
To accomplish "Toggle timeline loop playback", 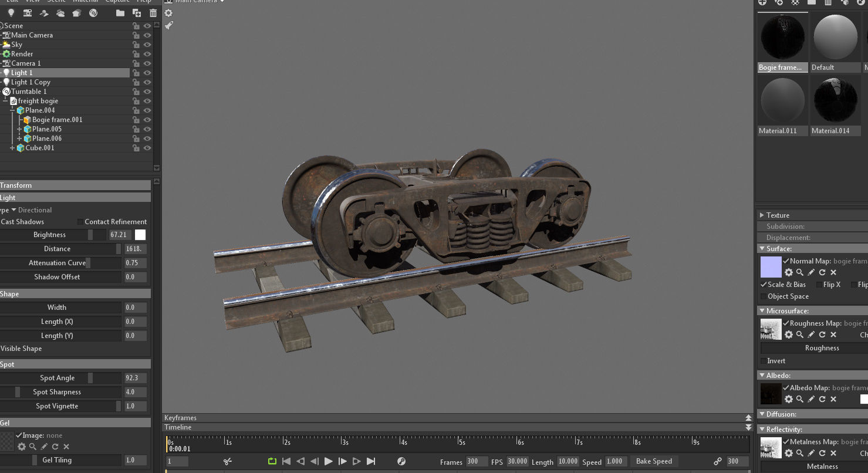I will click(272, 461).
